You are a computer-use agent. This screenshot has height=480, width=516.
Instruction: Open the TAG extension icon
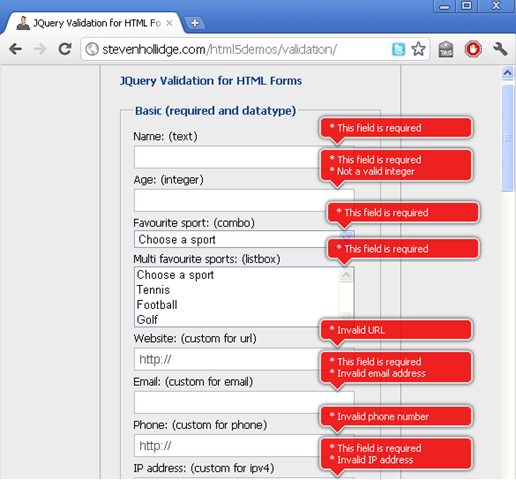pyautogui.click(x=446, y=49)
